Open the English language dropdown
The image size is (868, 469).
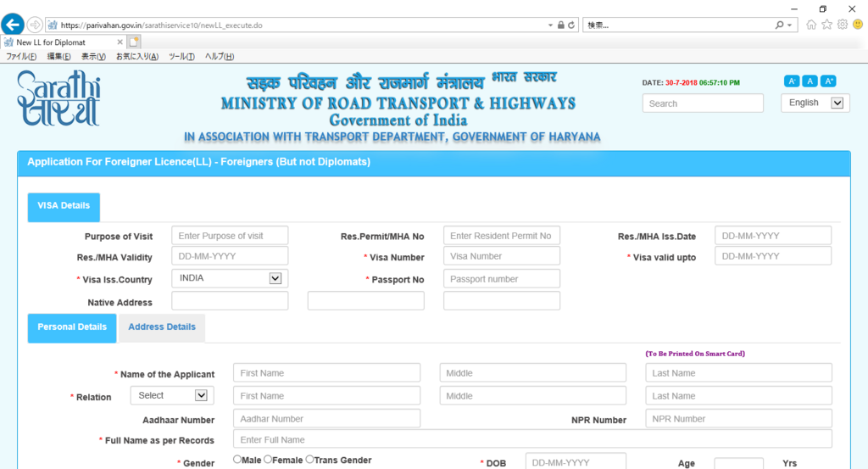pos(815,103)
